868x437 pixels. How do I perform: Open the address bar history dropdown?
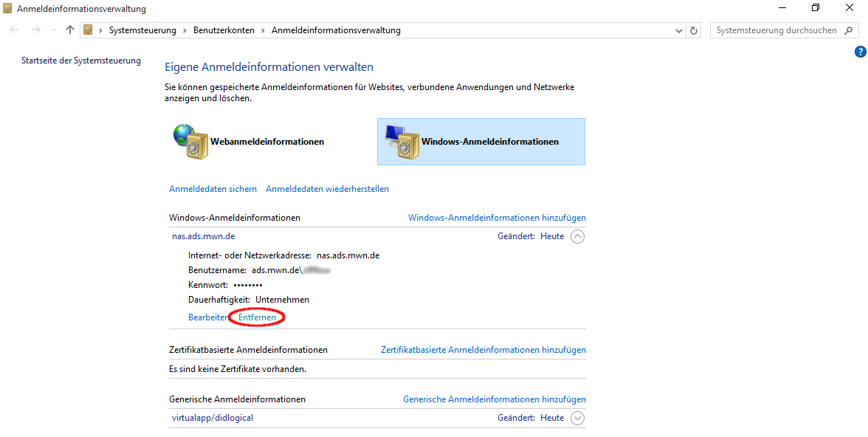[x=679, y=30]
